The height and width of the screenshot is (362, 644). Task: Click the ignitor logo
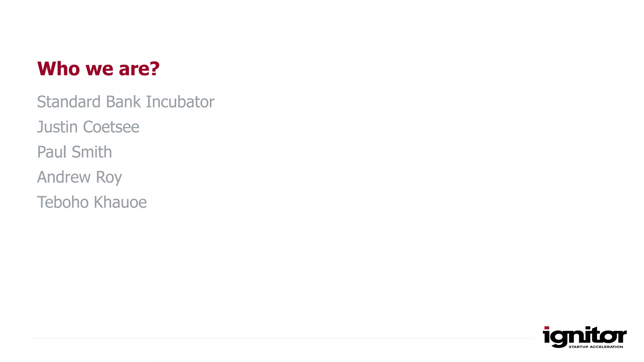click(584, 337)
